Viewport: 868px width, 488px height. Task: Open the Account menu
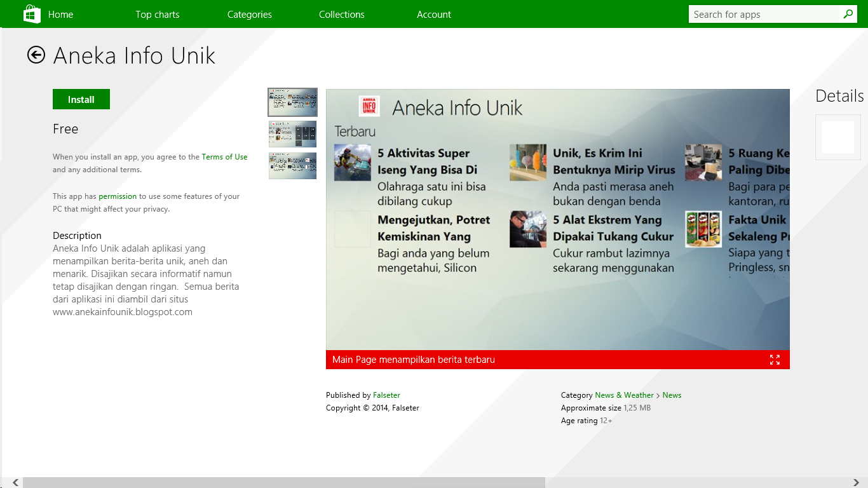[x=434, y=14]
